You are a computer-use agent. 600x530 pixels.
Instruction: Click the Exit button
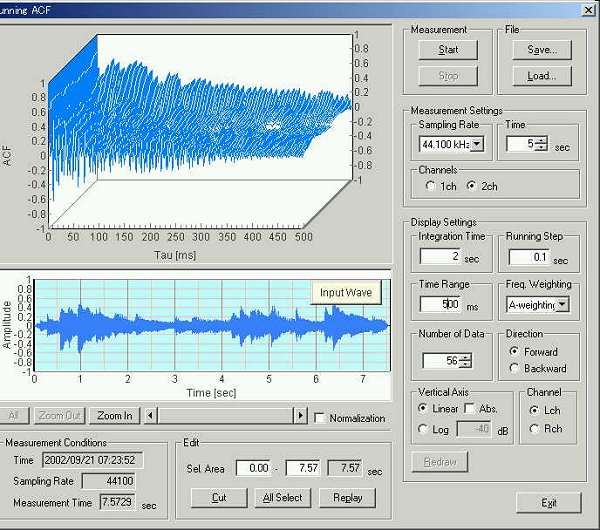click(x=548, y=502)
